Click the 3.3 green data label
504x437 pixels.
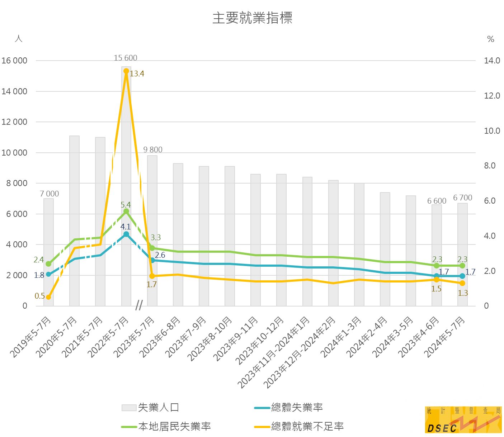pos(156,238)
